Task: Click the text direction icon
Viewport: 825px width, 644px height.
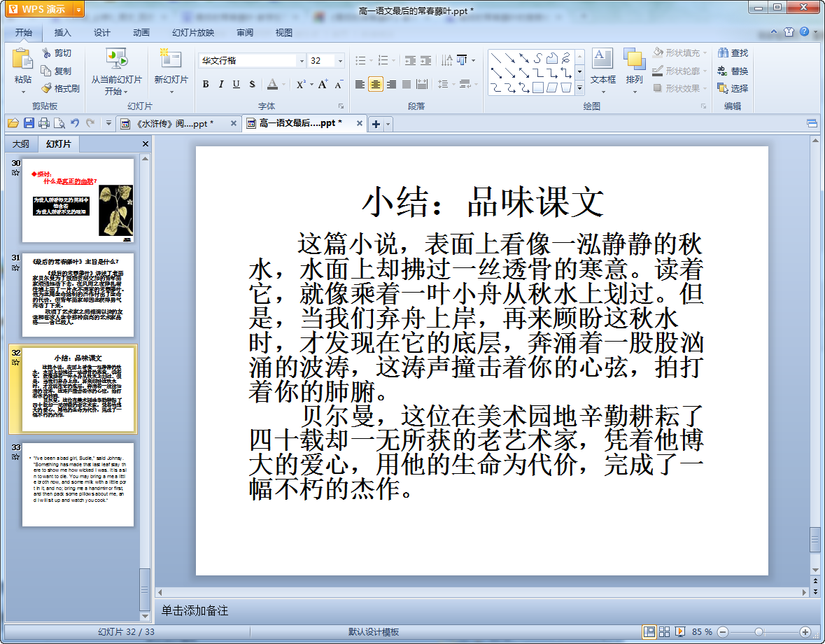Action: (x=446, y=60)
